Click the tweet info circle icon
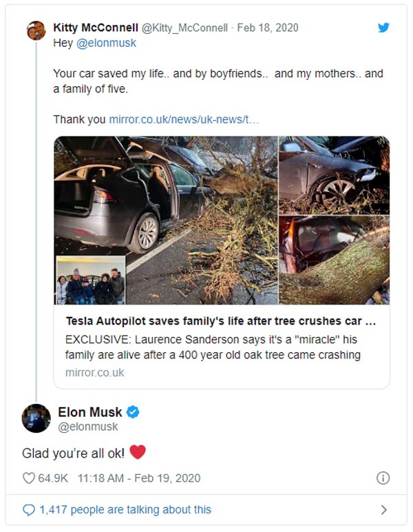The image size is (413, 532). 383,478
